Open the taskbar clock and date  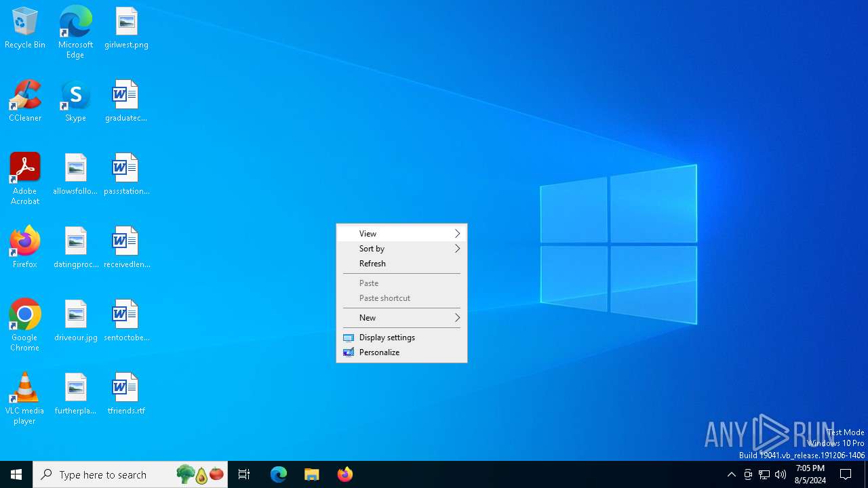coord(810,474)
